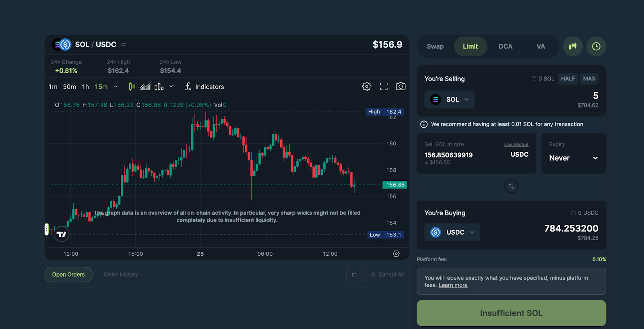Viewport: 644px width, 329px height.
Task: Click the SOL/USDC pair token logos
Action: point(62,44)
